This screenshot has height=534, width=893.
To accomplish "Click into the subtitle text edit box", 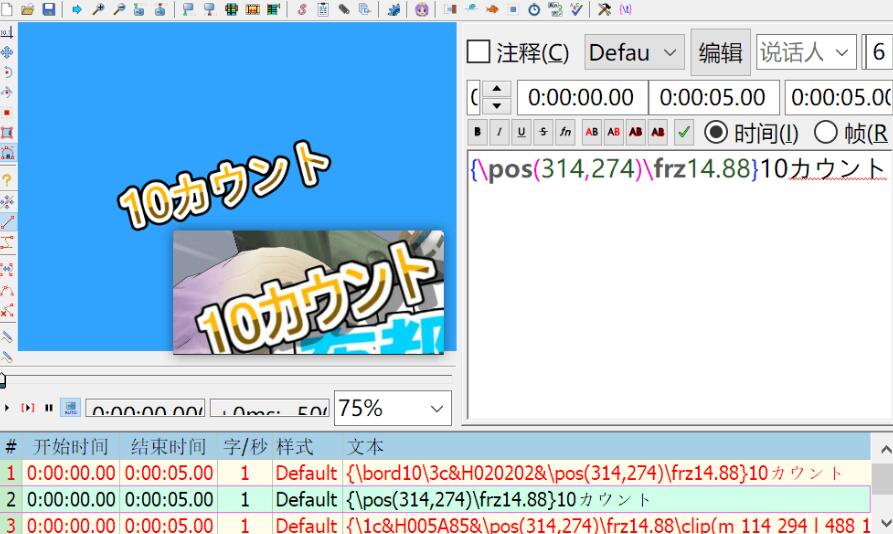I will 680,285.
